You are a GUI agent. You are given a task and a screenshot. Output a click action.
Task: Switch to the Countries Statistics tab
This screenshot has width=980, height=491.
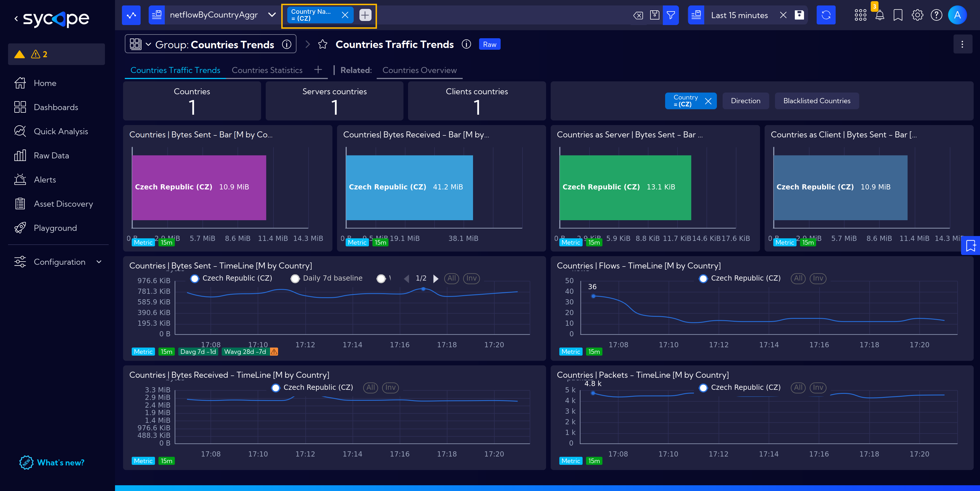(x=267, y=70)
